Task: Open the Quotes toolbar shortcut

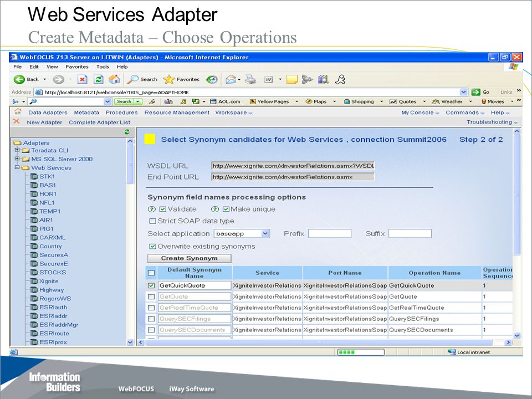Action: point(403,101)
